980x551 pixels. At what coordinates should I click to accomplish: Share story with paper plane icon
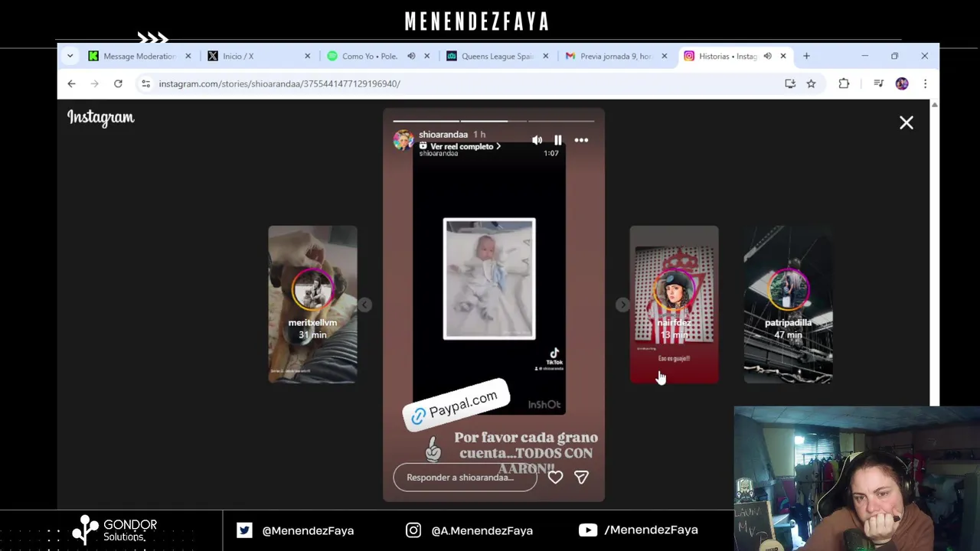point(581,477)
